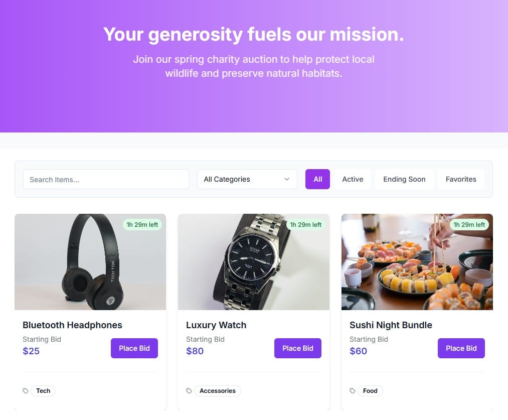Show items Ending Soon
508x420 pixels.
(404, 179)
